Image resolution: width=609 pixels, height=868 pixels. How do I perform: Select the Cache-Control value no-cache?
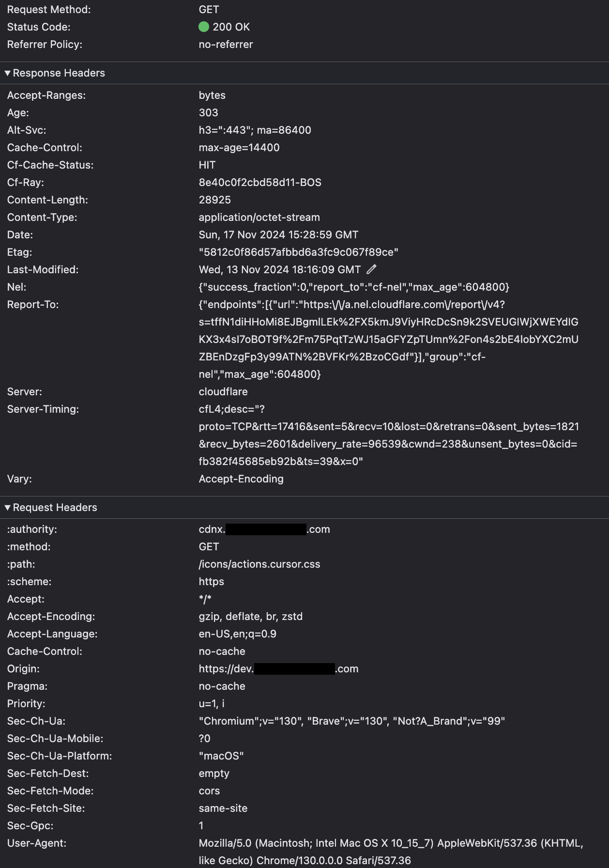click(x=222, y=651)
